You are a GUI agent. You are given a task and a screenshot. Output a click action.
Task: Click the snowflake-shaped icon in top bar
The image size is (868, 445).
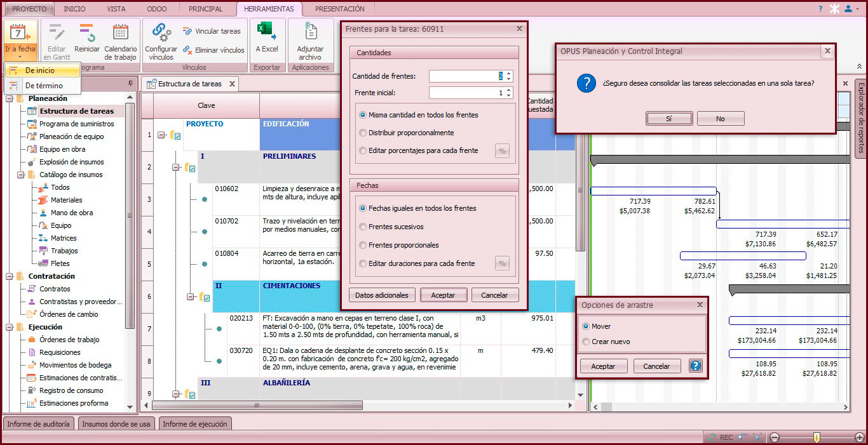pos(834,9)
